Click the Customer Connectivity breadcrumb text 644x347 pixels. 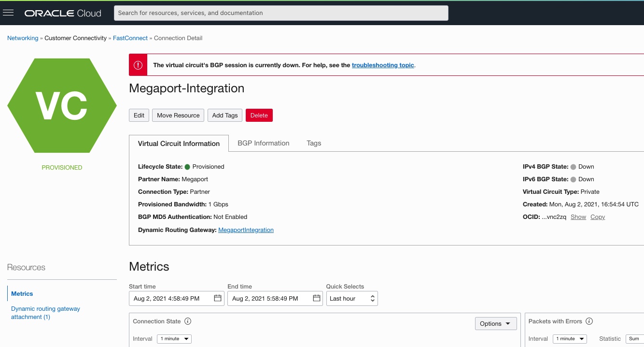[x=76, y=38]
